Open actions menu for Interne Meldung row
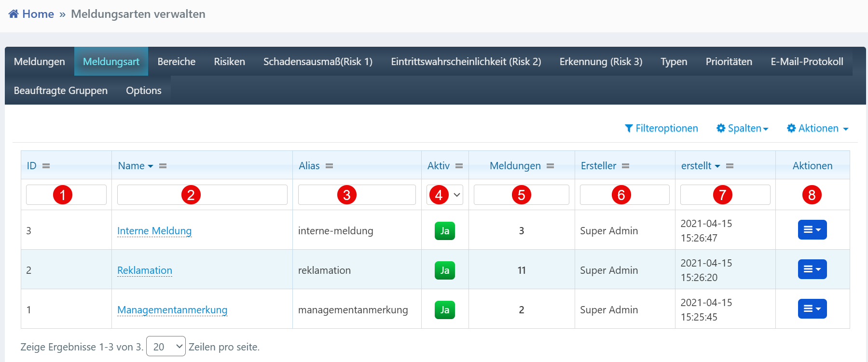Image resolution: width=868 pixels, height=362 pixels. tap(812, 230)
